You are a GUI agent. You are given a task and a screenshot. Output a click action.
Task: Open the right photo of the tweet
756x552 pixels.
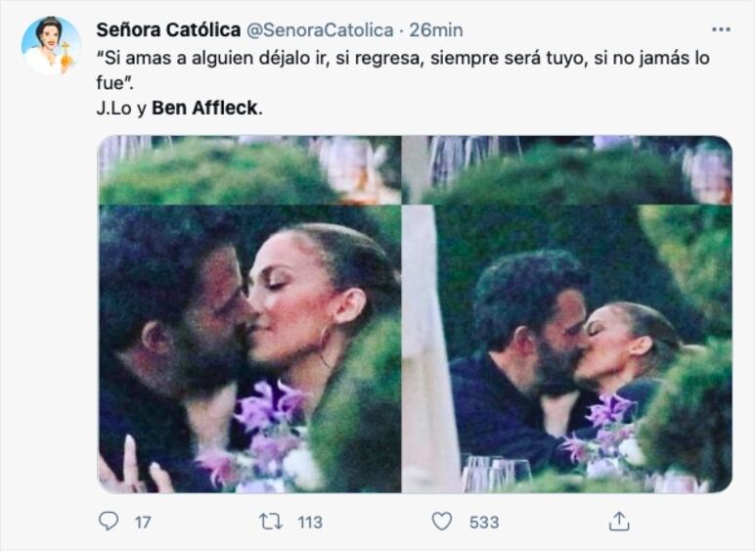567,314
